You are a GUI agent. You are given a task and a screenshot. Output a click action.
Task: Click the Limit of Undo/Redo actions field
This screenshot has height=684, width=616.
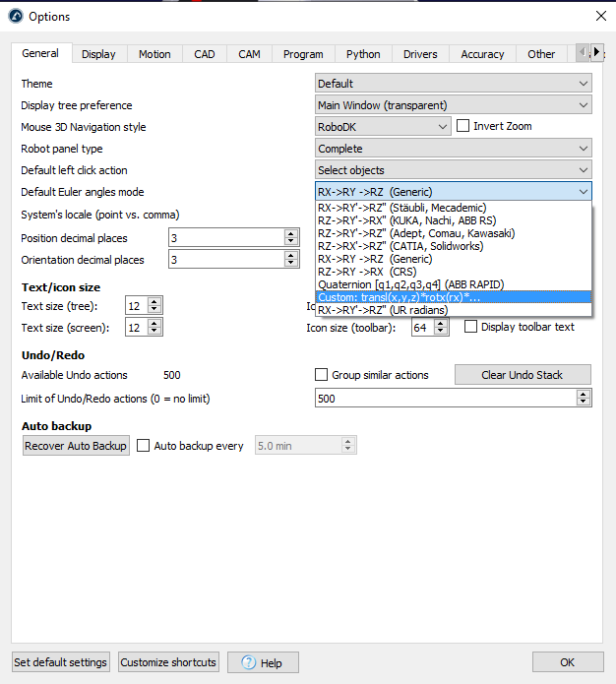point(445,399)
